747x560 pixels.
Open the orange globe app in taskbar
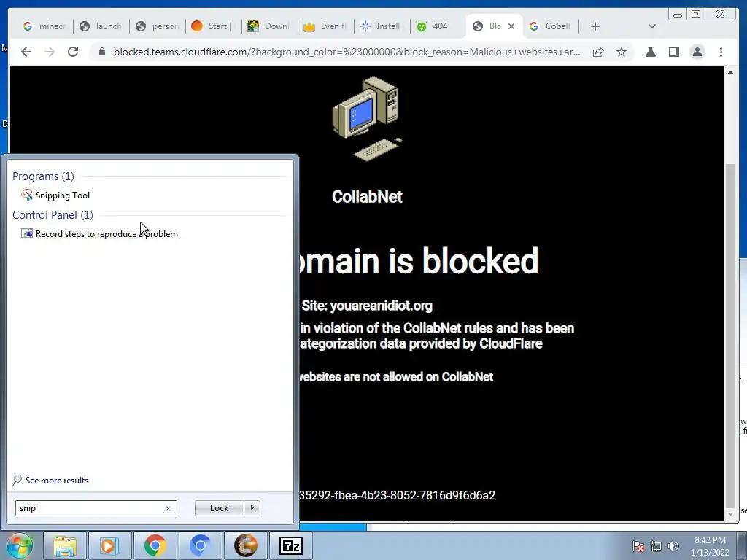pyautogui.click(x=246, y=545)
